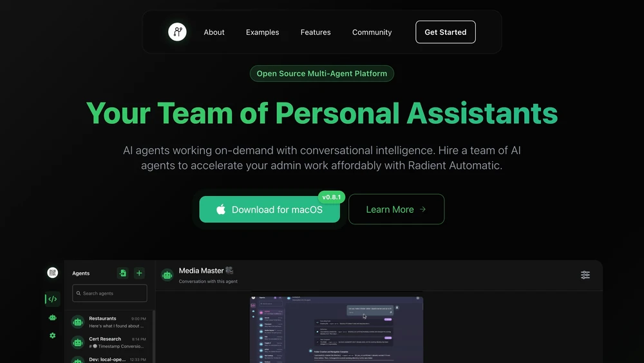Click the Learn More button
This screenshot has width=644, height=363.
(396, 210)
